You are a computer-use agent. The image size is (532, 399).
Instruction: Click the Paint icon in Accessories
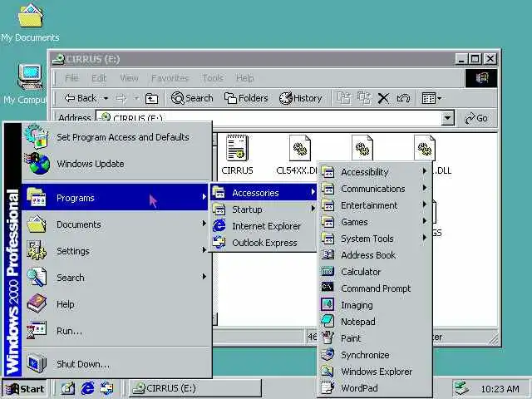pyautogui.click(x=328, y=337)
